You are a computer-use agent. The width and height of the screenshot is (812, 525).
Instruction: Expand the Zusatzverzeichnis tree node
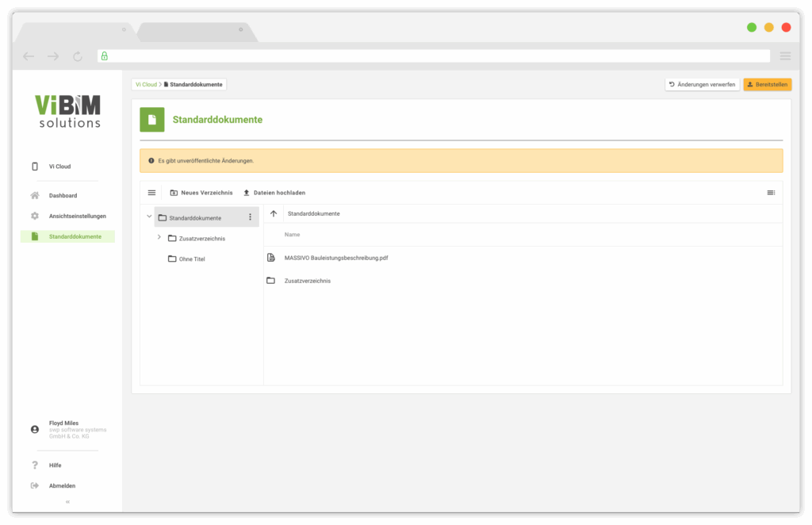tap(159, 238)
